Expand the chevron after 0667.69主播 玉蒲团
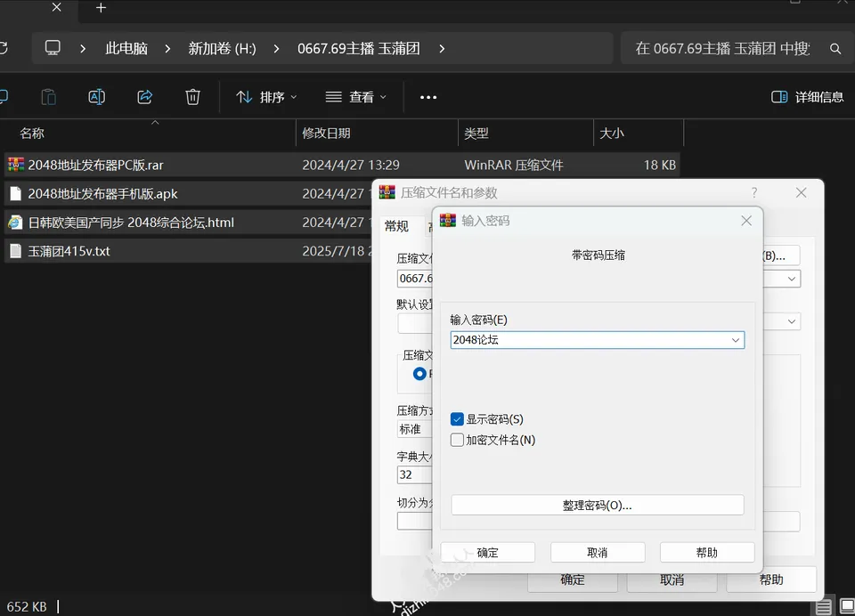855x616 pixels. 442,49
